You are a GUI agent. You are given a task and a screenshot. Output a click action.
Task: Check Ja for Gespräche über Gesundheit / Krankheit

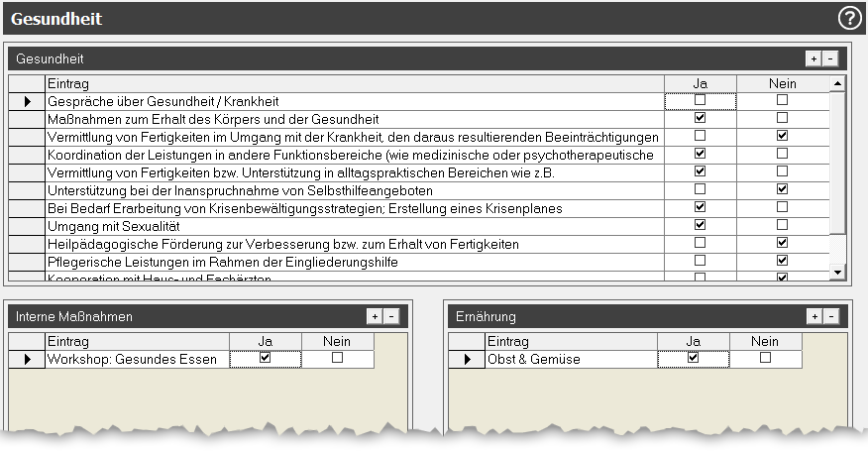click(701, 100)
